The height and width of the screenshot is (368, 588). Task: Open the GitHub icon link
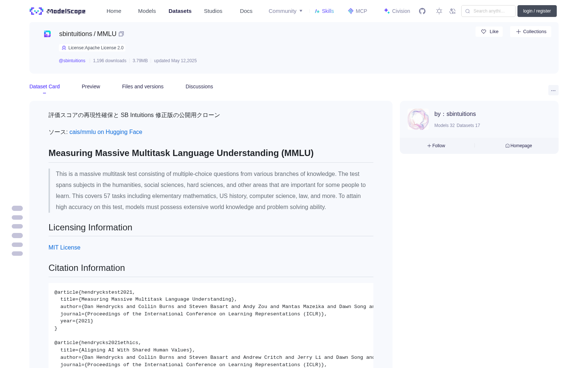tap(422, 11)
